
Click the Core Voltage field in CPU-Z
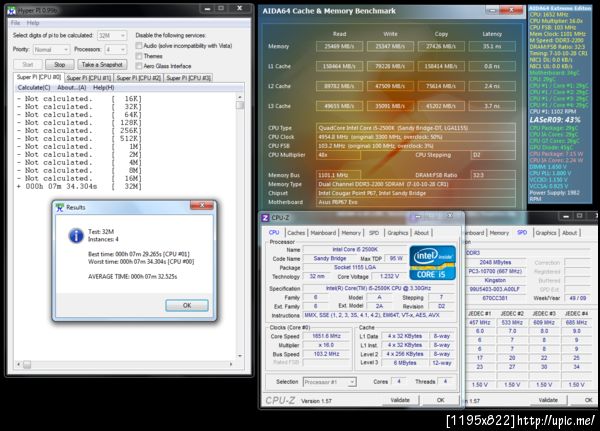(390, 276)
